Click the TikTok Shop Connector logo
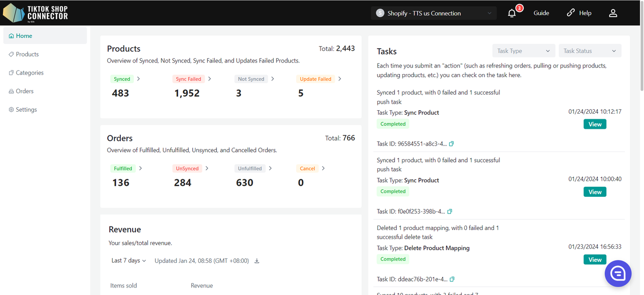 pos(35,13)
